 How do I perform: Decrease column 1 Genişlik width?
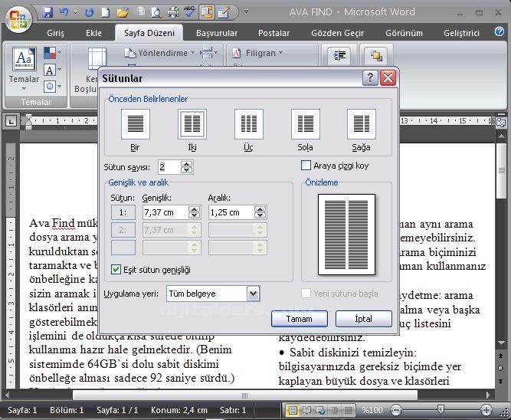click(x=195, y=215)
